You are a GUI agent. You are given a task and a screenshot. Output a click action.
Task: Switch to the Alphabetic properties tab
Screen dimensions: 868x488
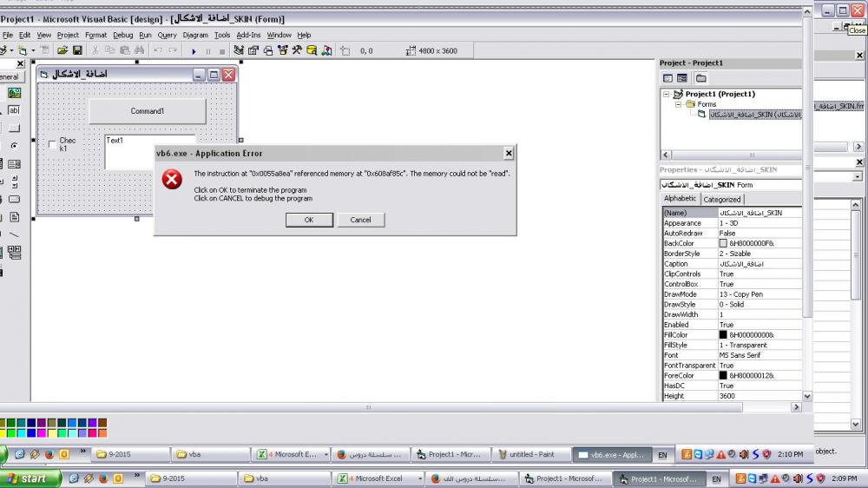[x=681, y=198]
